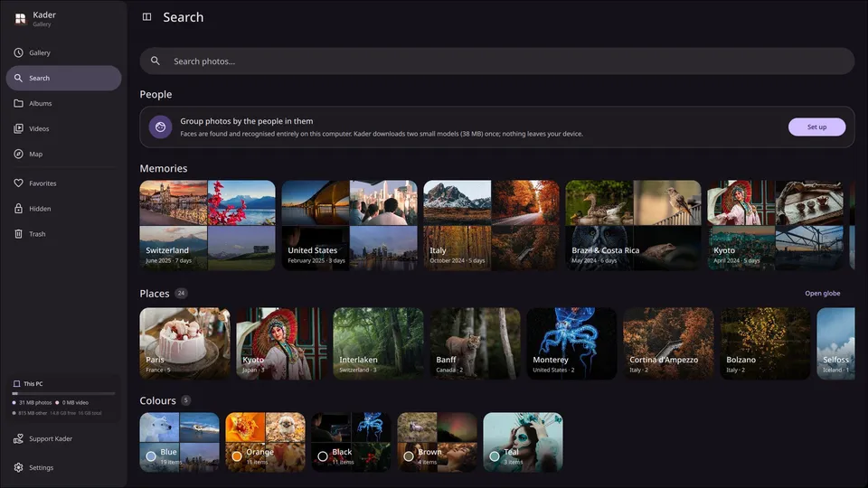The width and height of the screenshot is (868, 488).
Task: Click the Albums folder icon
Action: pyautogui.click(x=18, y=103)
